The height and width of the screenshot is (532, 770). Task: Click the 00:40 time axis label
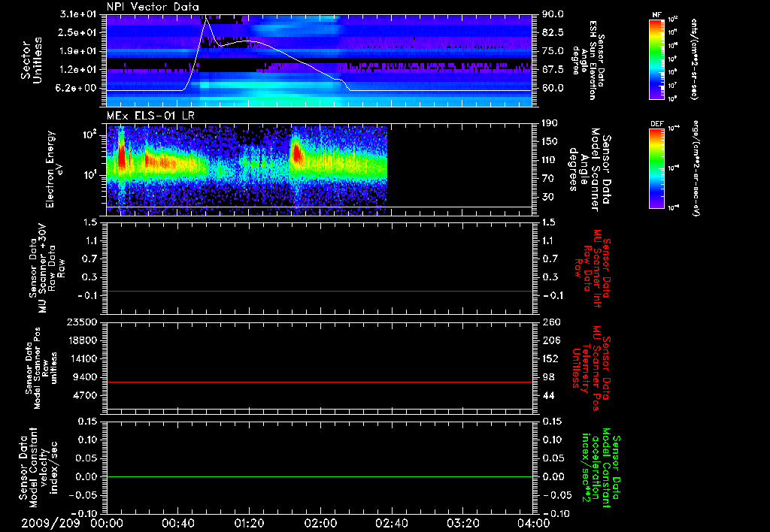(177, 524)
